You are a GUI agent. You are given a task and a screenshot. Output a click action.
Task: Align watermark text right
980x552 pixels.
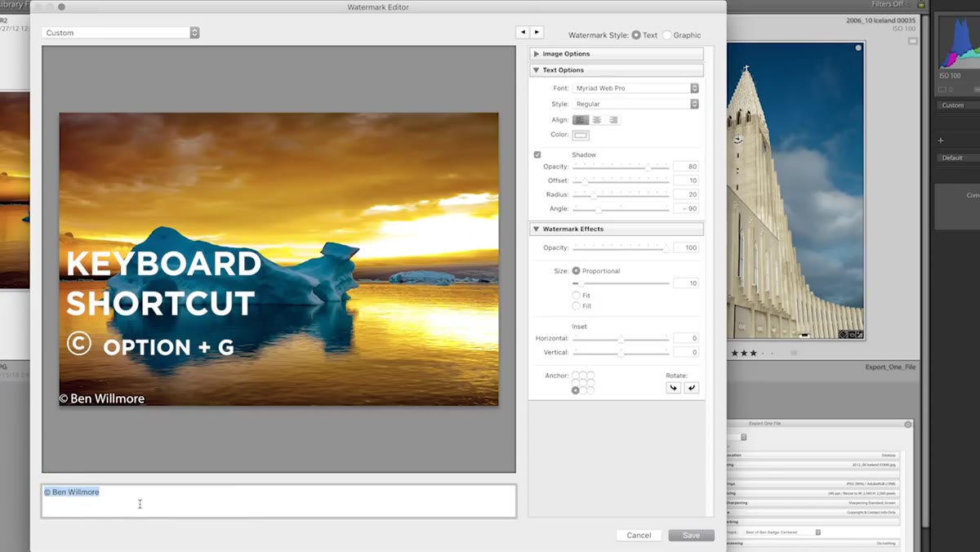point(613,120)
